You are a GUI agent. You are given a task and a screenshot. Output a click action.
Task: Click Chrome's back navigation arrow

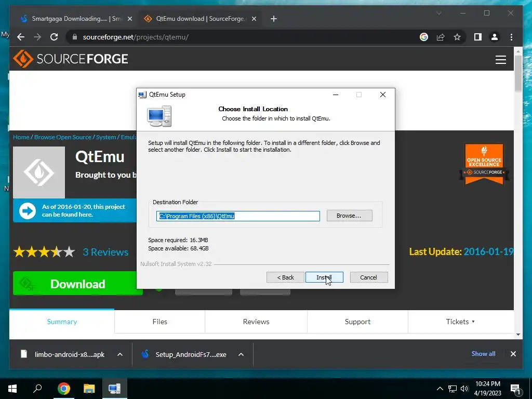tap(21, 37)
